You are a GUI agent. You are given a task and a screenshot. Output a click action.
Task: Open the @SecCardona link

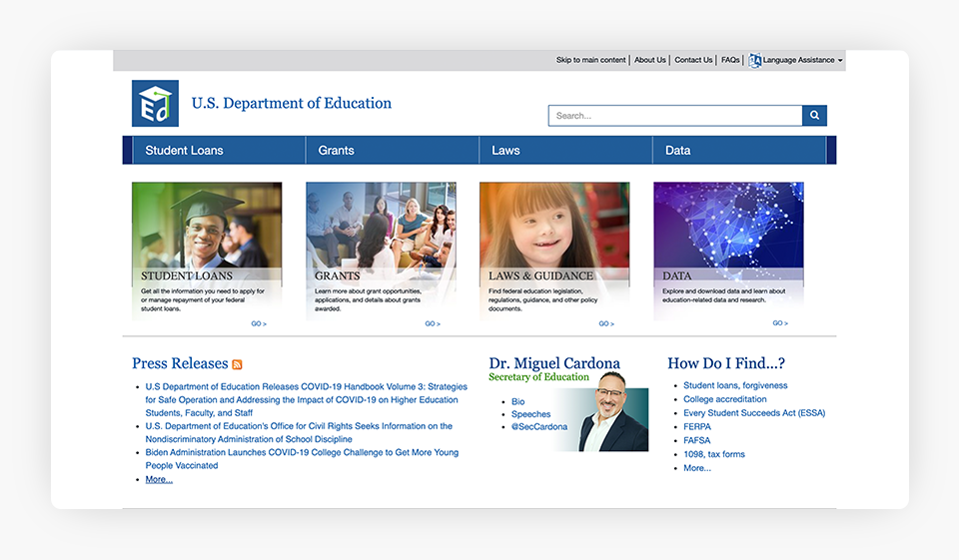pos(539,427)
